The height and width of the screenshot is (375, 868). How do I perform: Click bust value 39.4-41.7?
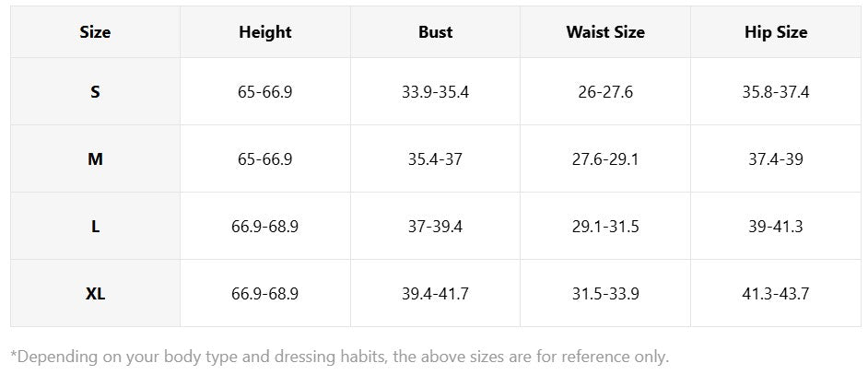[435, 294]
